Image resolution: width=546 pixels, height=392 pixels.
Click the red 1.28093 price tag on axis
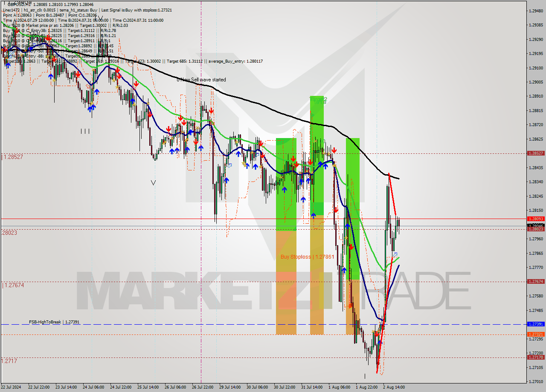pyautogui.click(x=536, y=219)
